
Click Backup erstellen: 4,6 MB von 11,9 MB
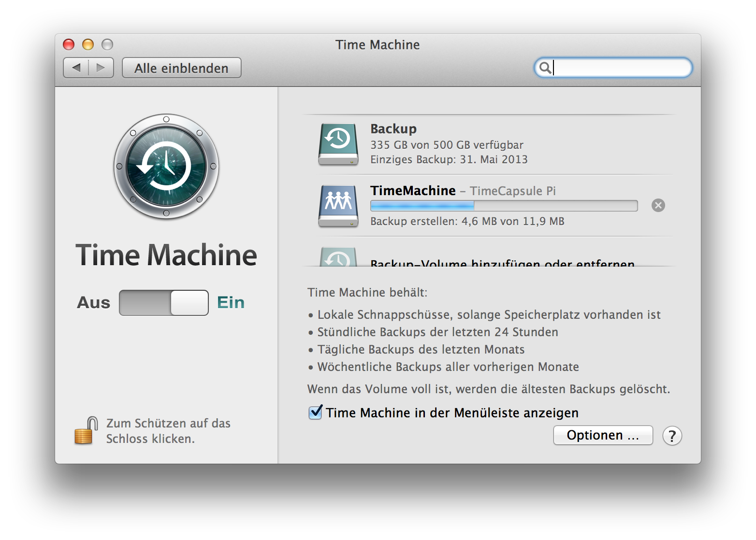[x=467, y=221]
